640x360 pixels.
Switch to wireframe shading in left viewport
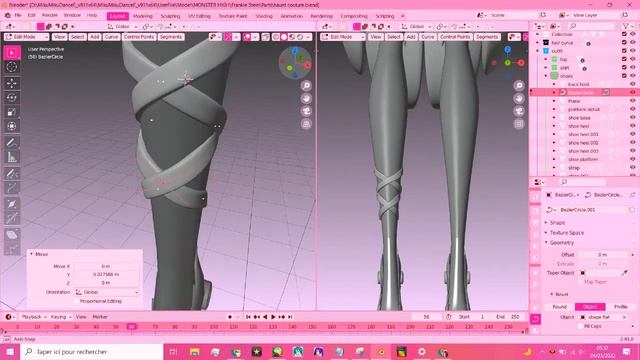(276, 37)
